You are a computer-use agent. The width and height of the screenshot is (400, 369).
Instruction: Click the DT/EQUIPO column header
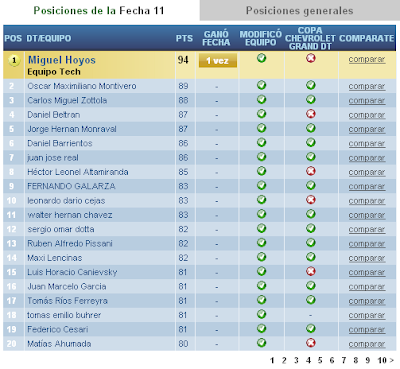click(49, 38)
